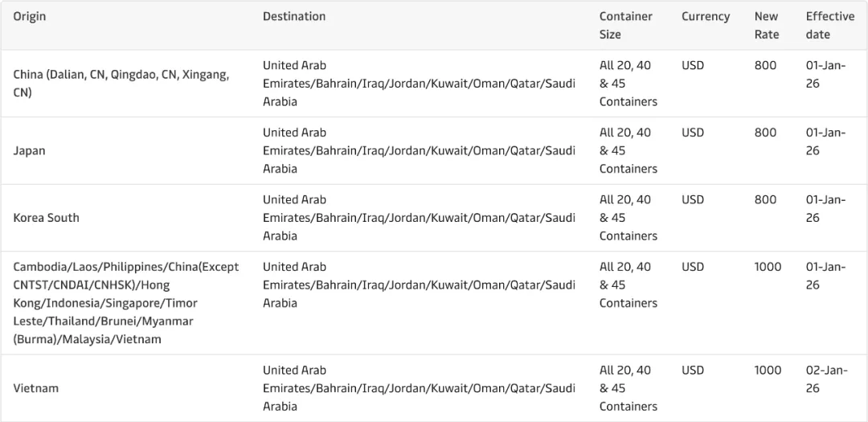This screenshot has height=422, width=868.
Task: Click the Origin column header
Action: 30,17
